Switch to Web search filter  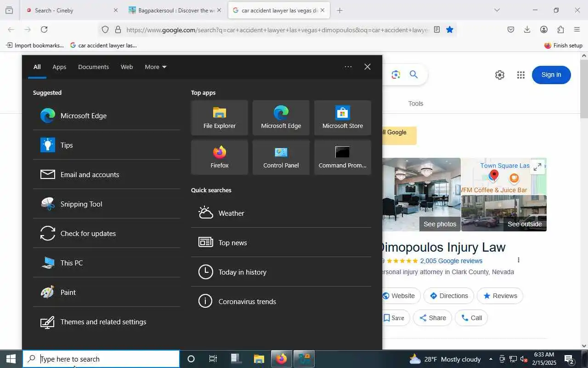coord(127,67)
